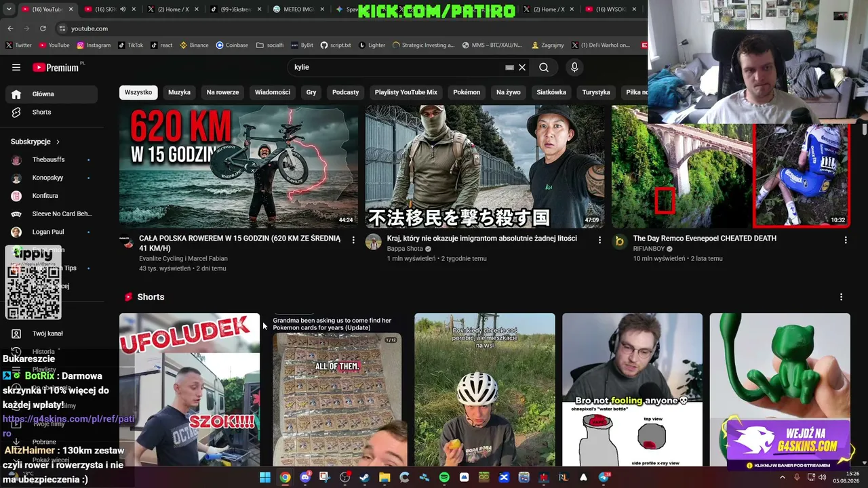Open File Explorer from the taskbar

[x=384, y=477]
